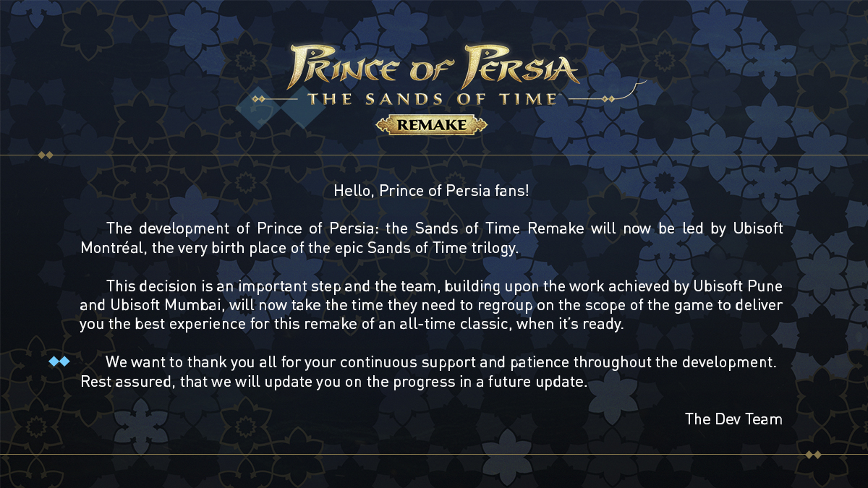Click the Prince of Persia logo title
The width and height of the screenshot is (868, 488).
(x=434, y=67)
